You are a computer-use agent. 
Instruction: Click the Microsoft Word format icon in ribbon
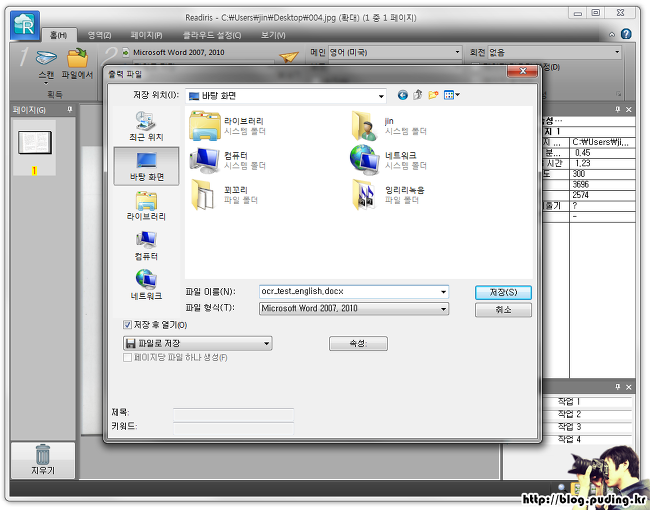coord(126,52)
